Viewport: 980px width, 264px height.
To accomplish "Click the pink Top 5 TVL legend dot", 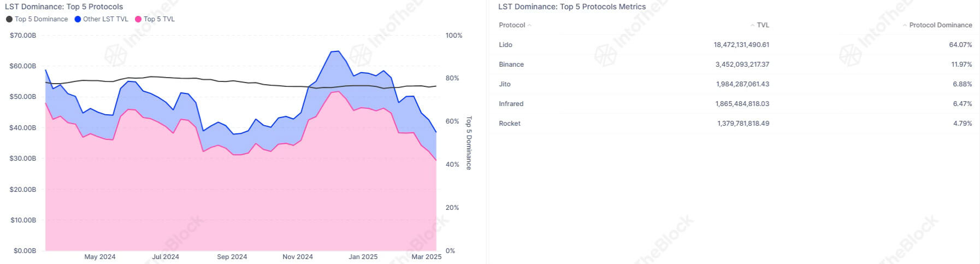I will pyautogui.click(x=138, y=19).
